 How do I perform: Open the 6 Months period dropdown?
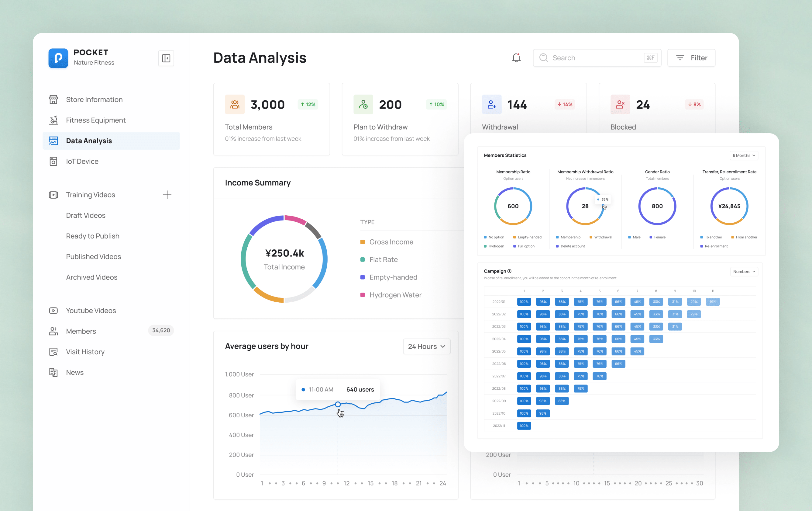(744, 155)
